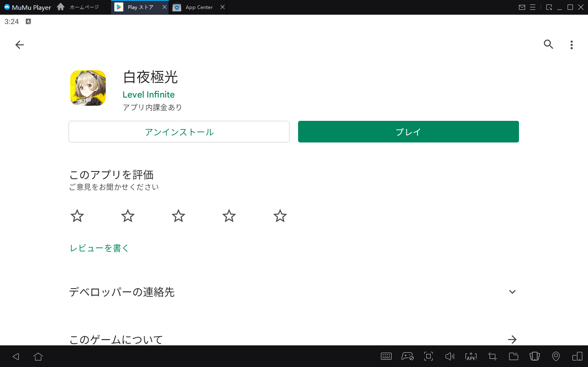Open the keyboard mapping tool
This screenshot has height=367, width=588.
tap(386, 356)
